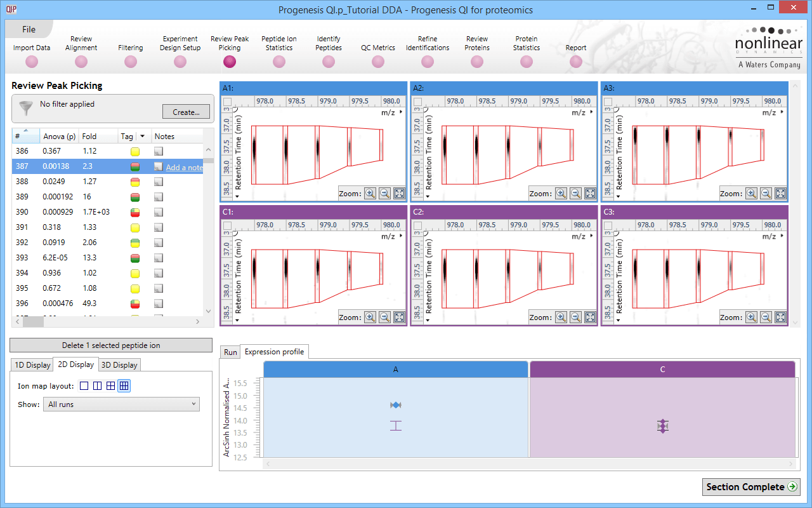Click the m/z axis arrow in A2
The width and height of the screenshot is (812, 508).
click(592, 112)
